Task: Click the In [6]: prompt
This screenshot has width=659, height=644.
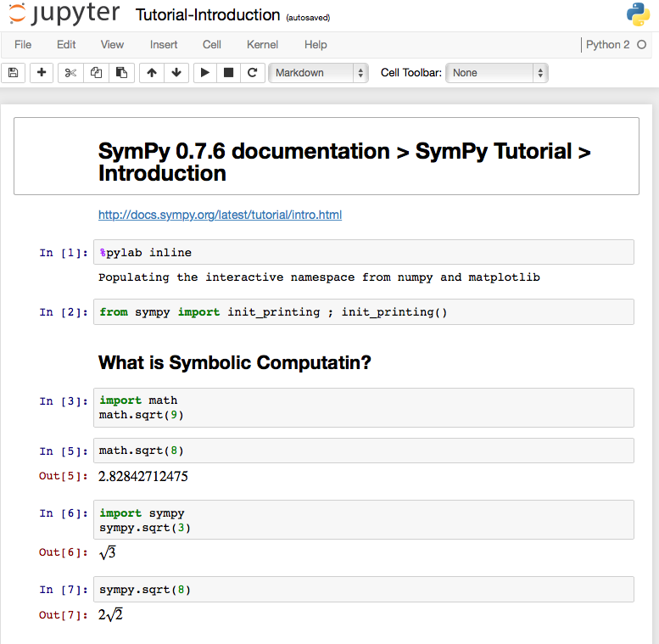Action: point(64,513)
